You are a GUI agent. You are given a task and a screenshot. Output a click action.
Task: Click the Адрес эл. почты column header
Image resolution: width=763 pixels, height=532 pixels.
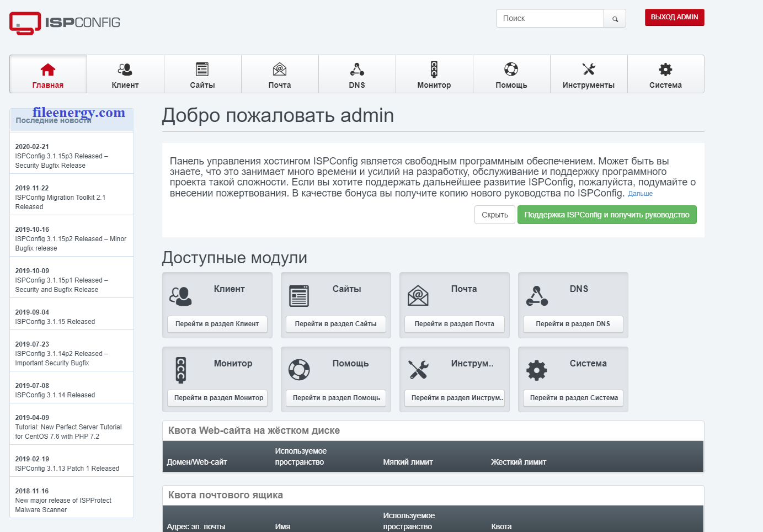[196, 526]
